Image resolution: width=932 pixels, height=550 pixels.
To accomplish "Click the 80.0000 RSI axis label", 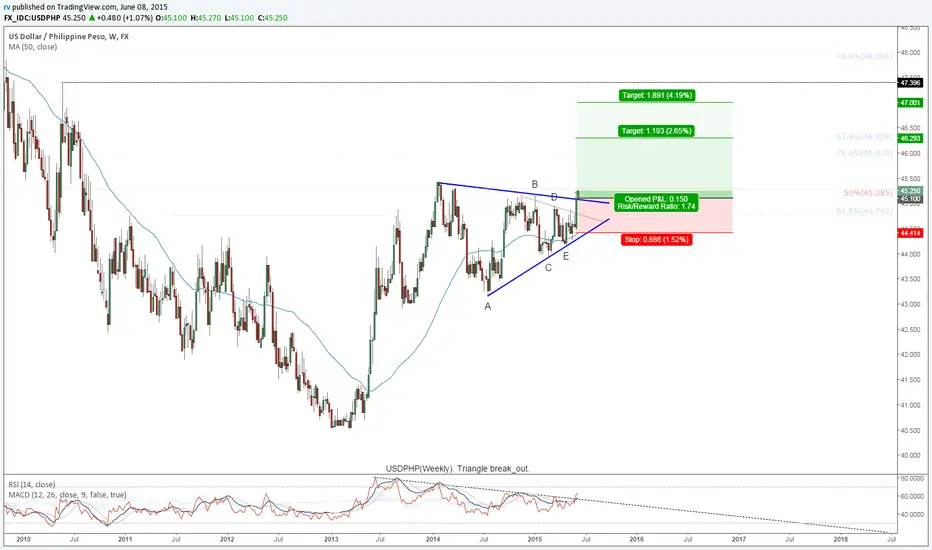I will pyautogui.click(x=910, y=478).
